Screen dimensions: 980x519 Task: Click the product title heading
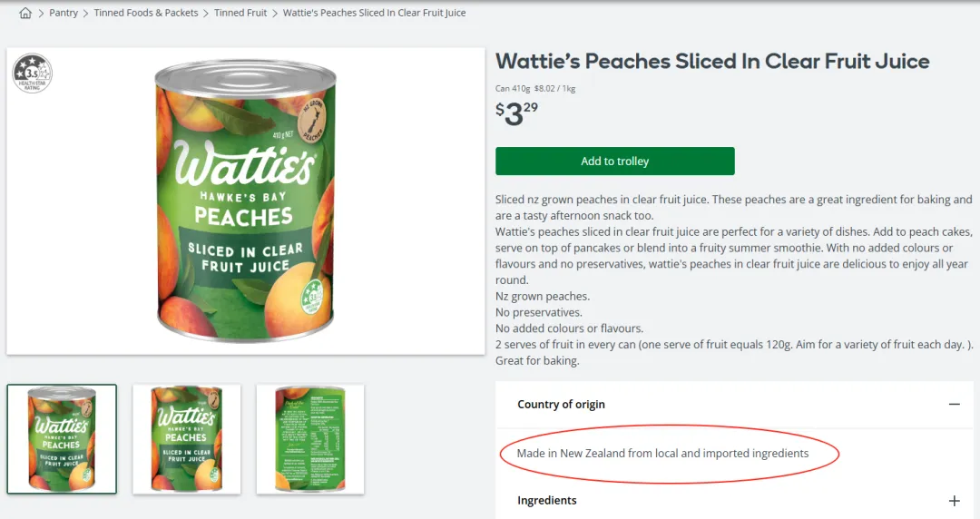tap(712, 62)
